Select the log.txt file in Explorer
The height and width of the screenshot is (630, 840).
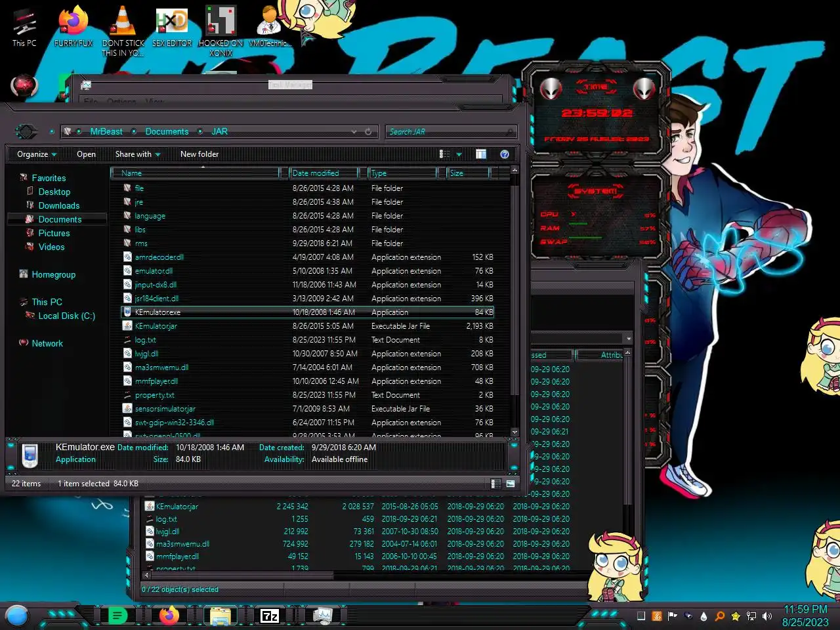pos(145,340)
